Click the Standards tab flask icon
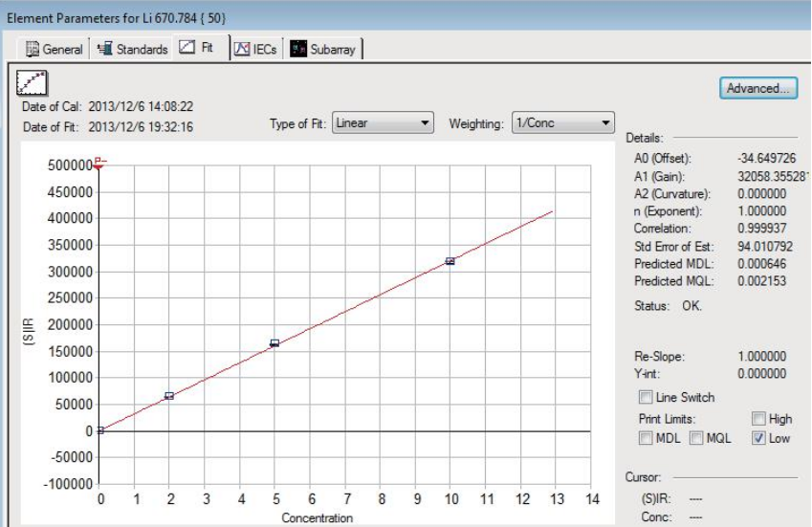 pyautogui.click(x=105, y=49)
